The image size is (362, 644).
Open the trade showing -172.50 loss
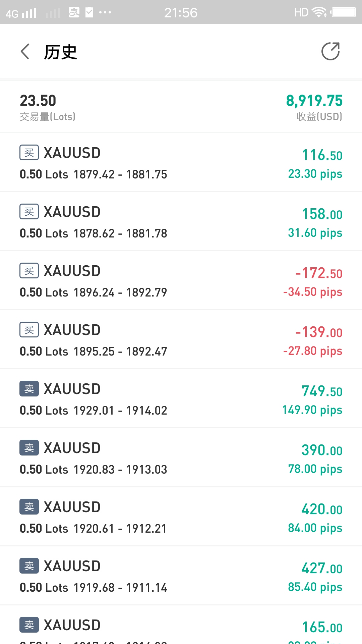[181, 281]
